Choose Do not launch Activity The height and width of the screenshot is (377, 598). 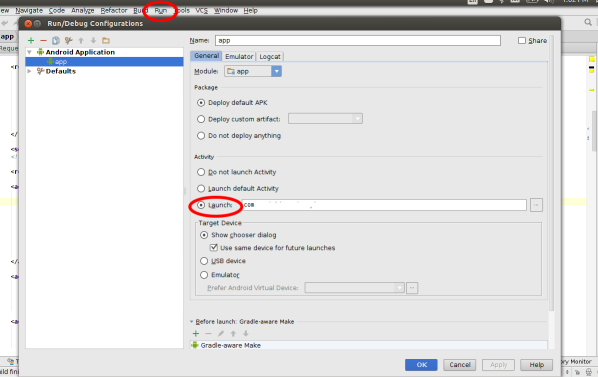click(x=201, y=172)
